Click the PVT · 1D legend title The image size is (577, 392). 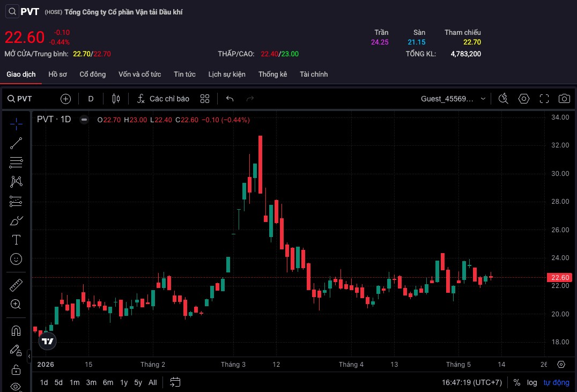pyautogui.click(x=54, y=119)
